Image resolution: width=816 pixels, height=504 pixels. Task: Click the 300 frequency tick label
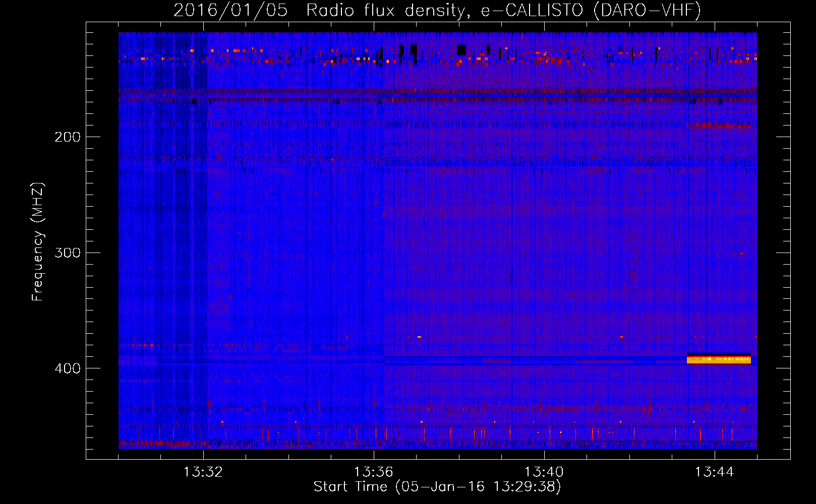click(67, 253)
